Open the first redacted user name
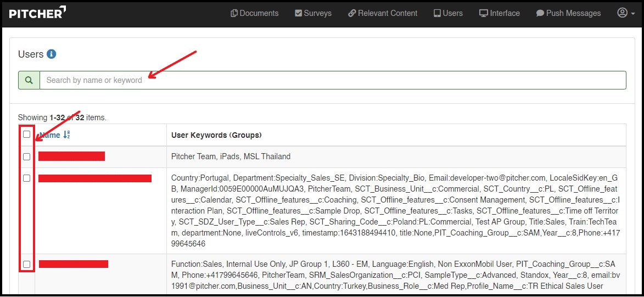 71,156
